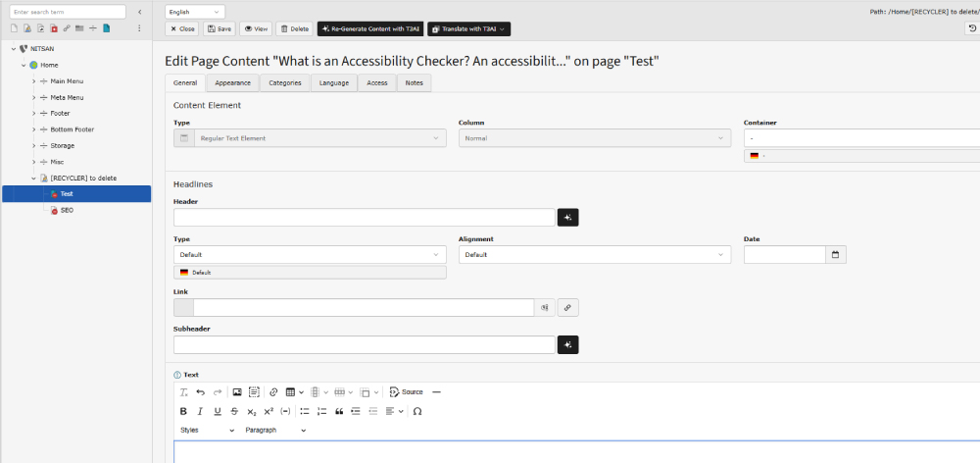Apply underline formatting in the editor
The image size is (980, 463).
pos(218,411)
